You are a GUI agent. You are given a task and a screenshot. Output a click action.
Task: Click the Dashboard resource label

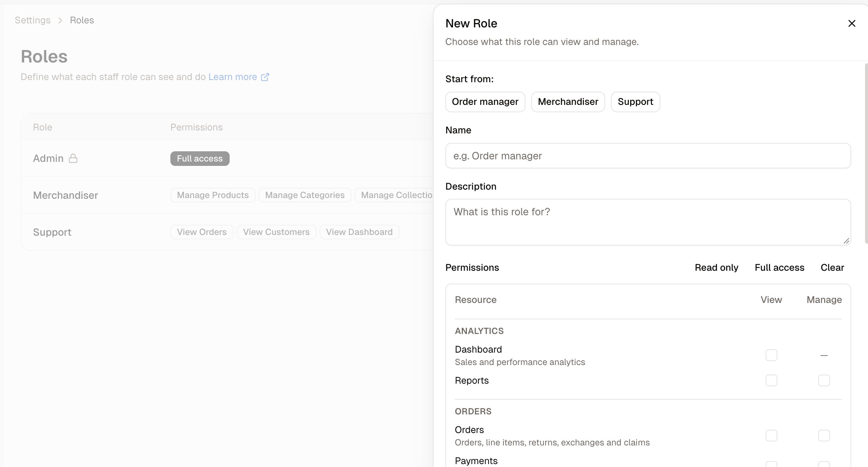(x=478, y=349)
